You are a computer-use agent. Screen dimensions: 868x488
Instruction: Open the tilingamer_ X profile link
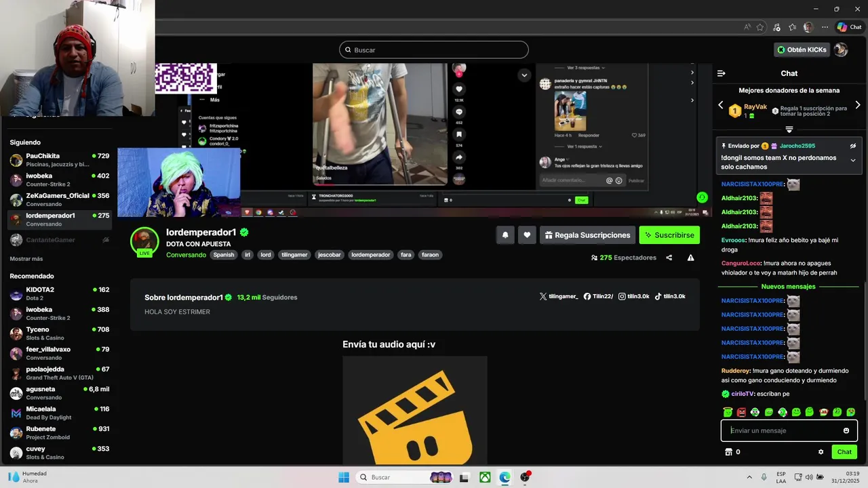(559, 296)
